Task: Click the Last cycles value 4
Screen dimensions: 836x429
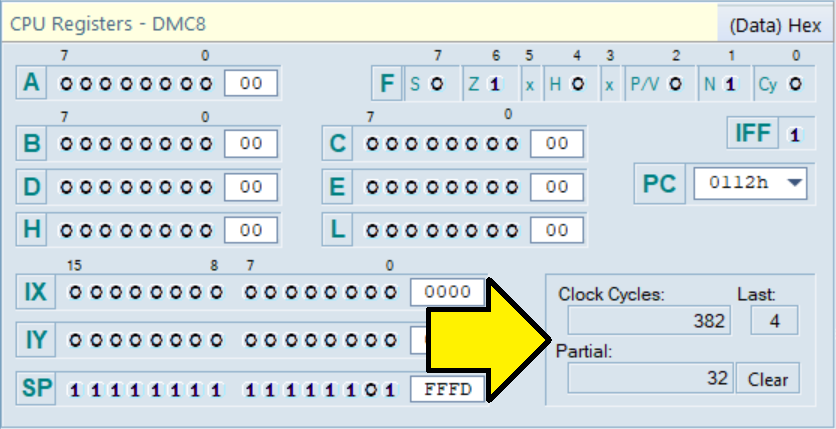Action: click(774, 320)
